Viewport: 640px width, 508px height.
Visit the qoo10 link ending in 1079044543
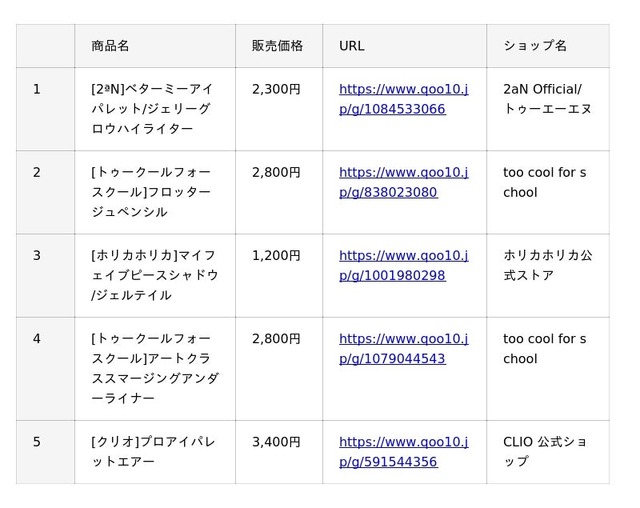[403, 348]
